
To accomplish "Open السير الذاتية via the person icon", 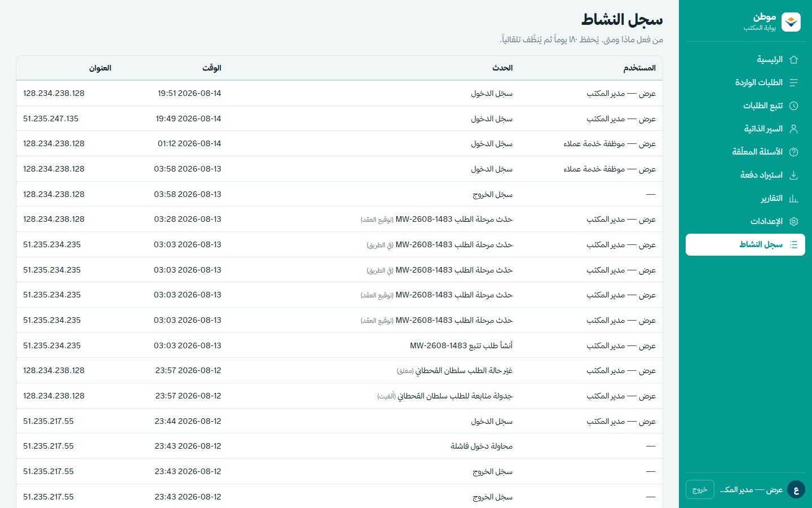I will point(793,129).
